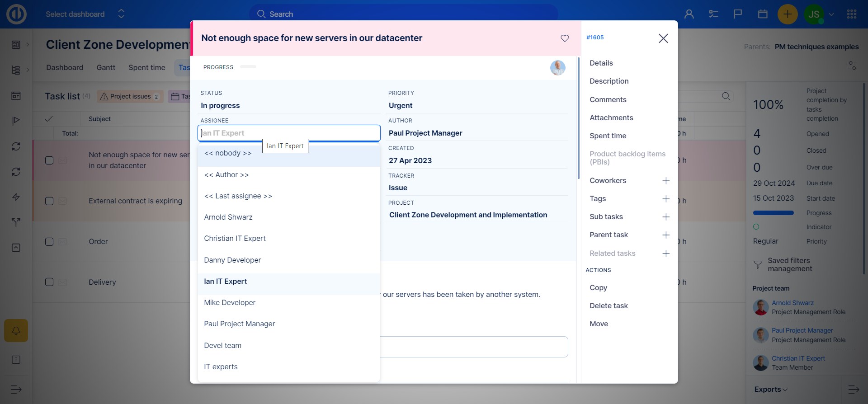Go to Description section in modal
This screenshot has height=404, width=868.
pos(609,81)
